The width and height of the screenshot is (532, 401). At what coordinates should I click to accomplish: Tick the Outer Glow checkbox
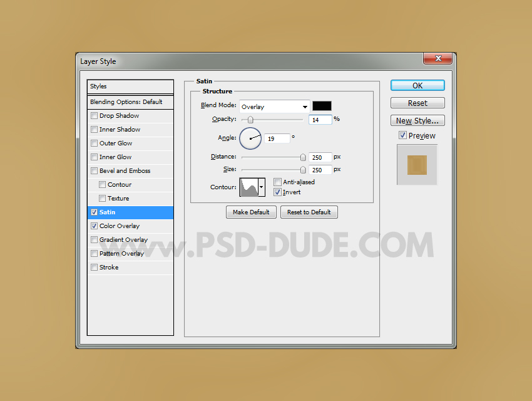coord(95,143)
